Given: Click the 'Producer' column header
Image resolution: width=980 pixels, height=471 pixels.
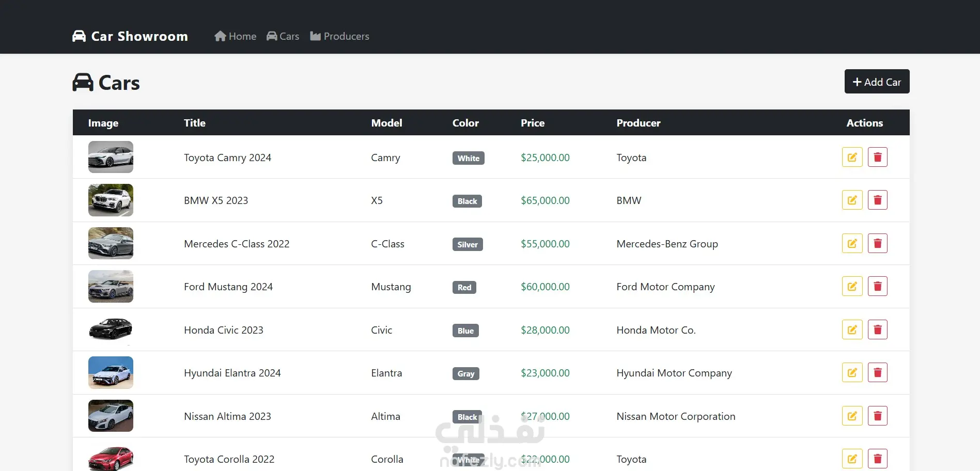Looking at the screenshot, I should [639, 123].
